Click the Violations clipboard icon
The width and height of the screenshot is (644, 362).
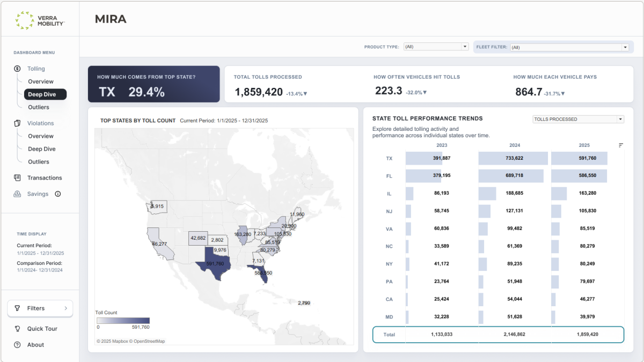pyautogui.click(x=17, y=123)
